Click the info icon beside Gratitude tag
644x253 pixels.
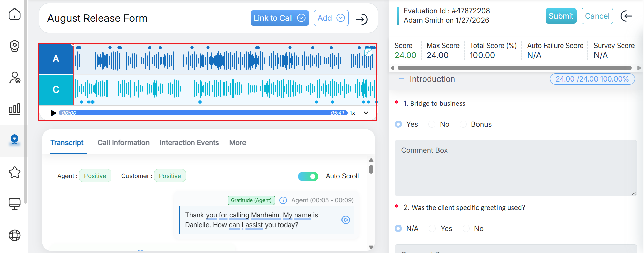click(283, 200)
